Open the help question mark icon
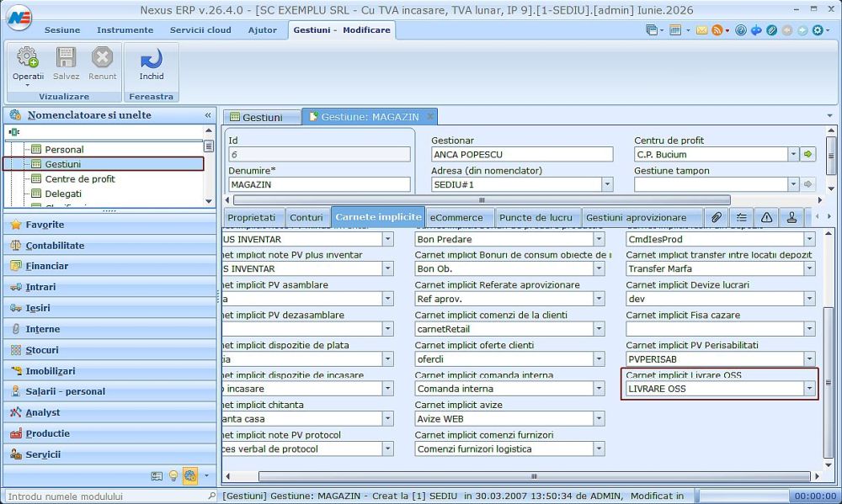 (x=740, y=30)
